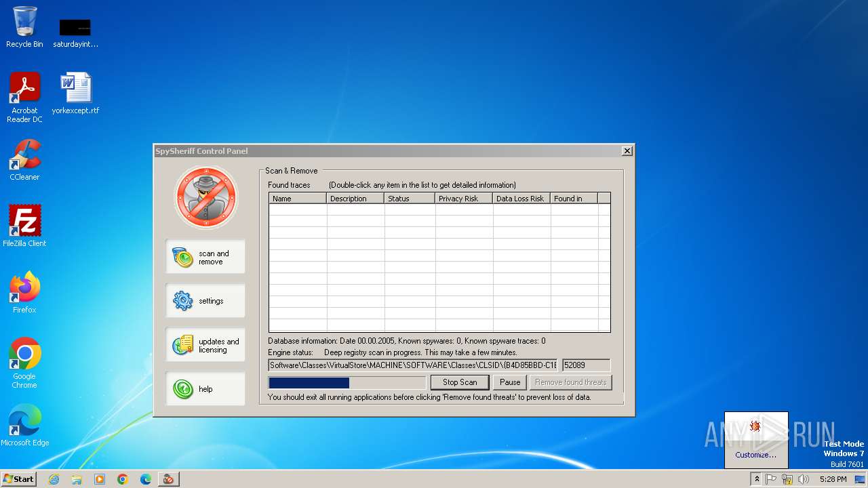The image size is (868, 488).
Task: Open the settings section
Action: 205,301
